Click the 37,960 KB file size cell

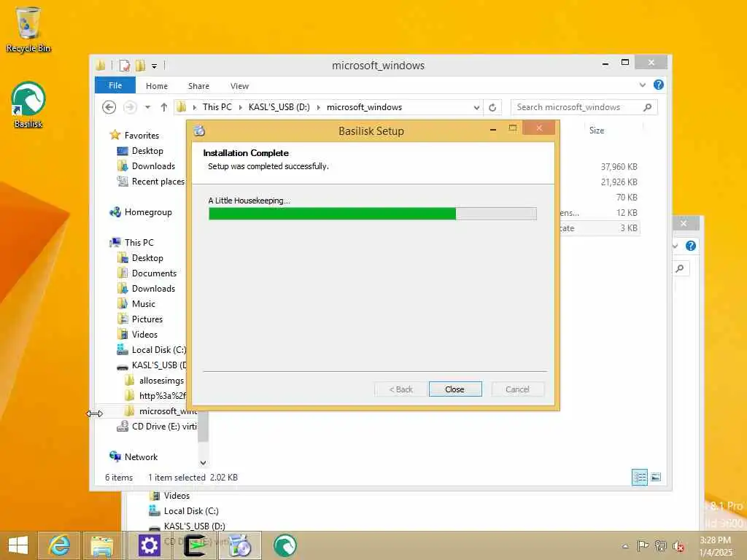point(619,167)
